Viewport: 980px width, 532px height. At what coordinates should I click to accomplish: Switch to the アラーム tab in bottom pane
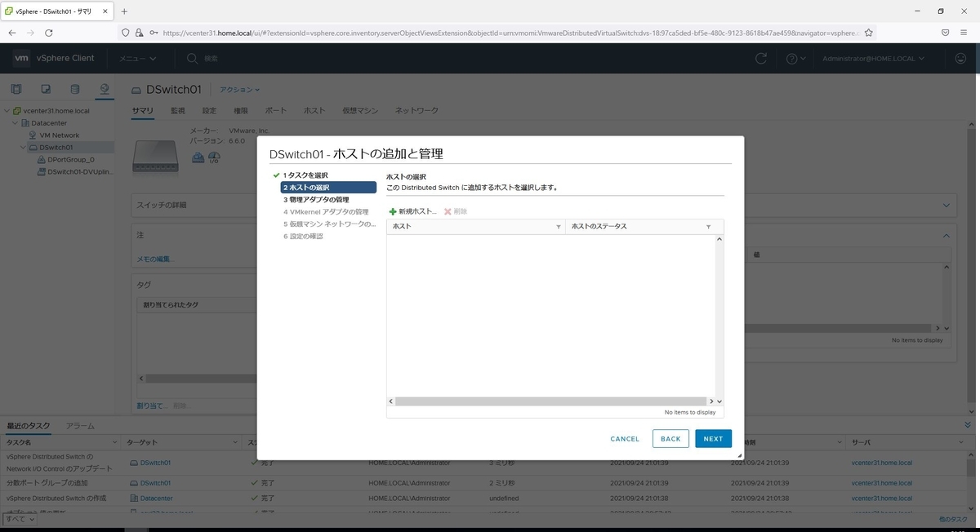pyautogui.click(x=80, y=426)
